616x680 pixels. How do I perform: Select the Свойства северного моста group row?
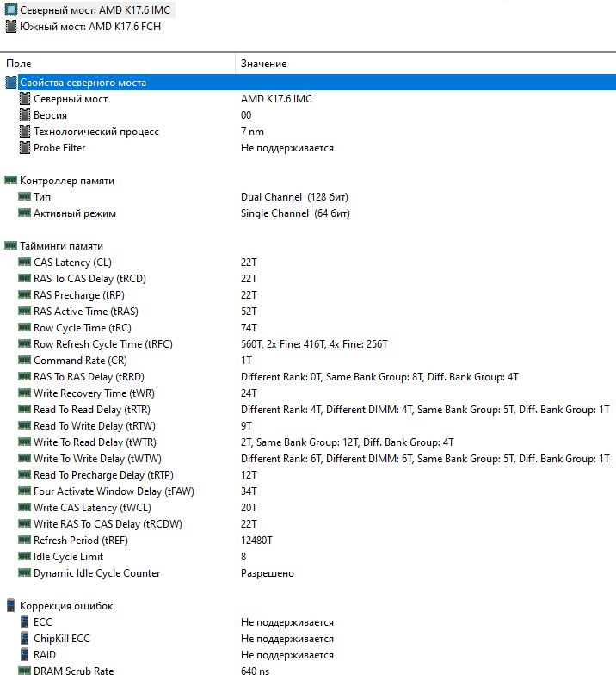[x=308, y=83]
